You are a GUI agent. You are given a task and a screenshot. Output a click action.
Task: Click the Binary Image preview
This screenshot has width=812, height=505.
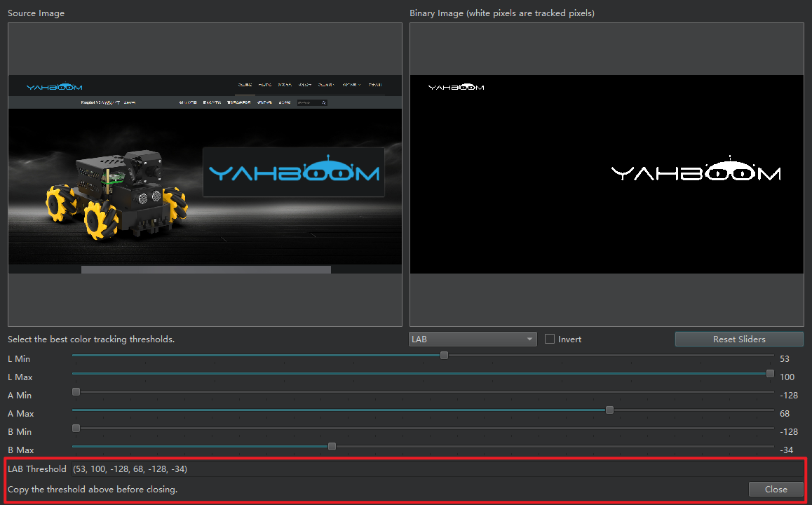coord(607,175)
